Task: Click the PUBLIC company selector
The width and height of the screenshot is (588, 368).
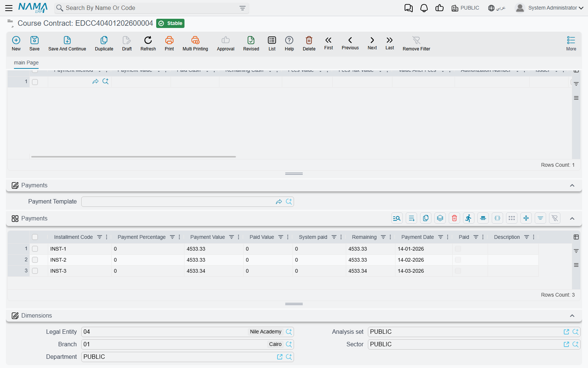Action: point(465,8)
